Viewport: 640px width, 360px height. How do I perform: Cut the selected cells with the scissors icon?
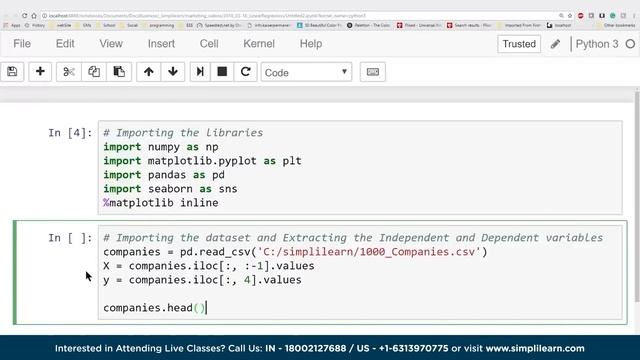(x=69, y=72)
